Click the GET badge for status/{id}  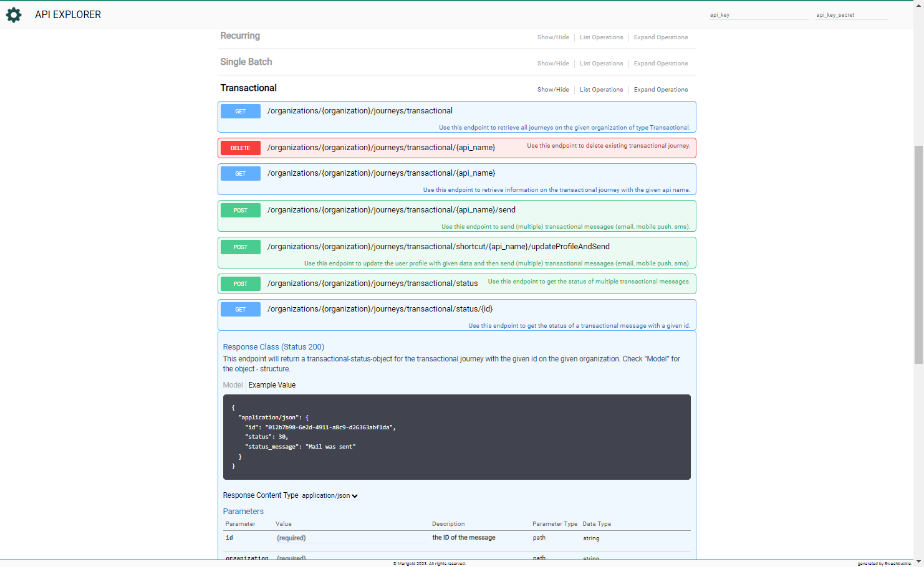(x=240, y=310)
